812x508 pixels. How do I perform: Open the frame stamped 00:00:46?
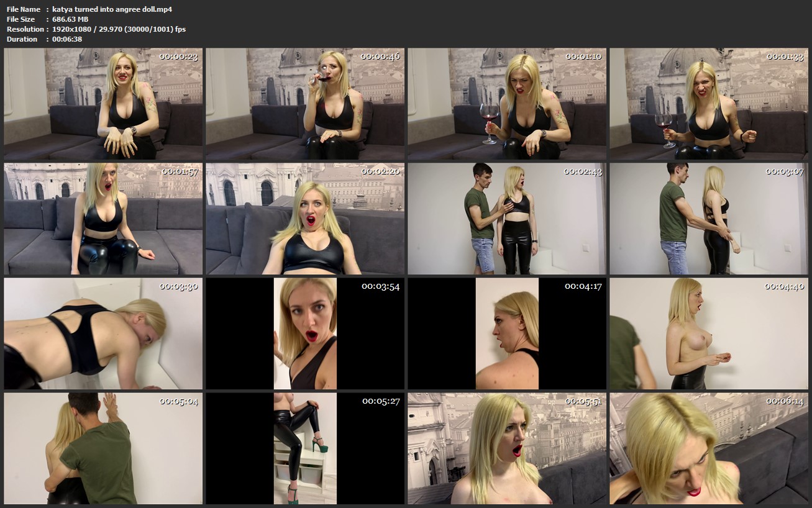[x=305, y=104]
